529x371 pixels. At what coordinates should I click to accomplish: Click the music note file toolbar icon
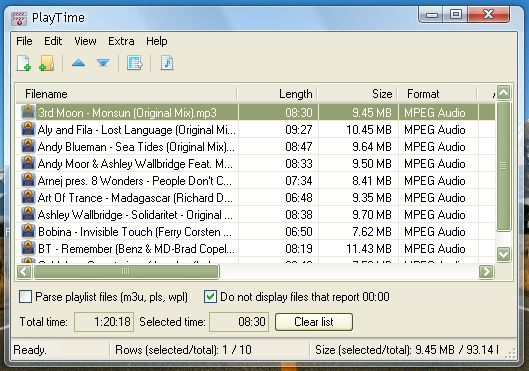167,63
